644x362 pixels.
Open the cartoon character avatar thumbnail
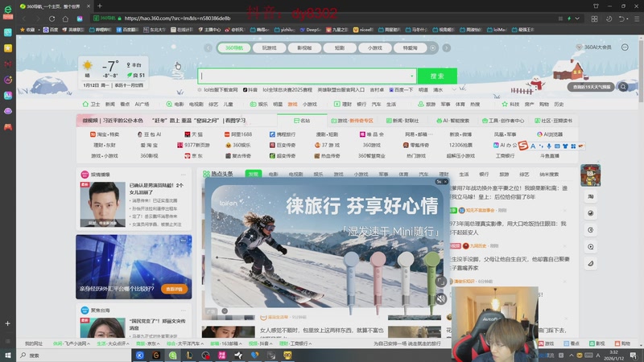coord(591,175)
